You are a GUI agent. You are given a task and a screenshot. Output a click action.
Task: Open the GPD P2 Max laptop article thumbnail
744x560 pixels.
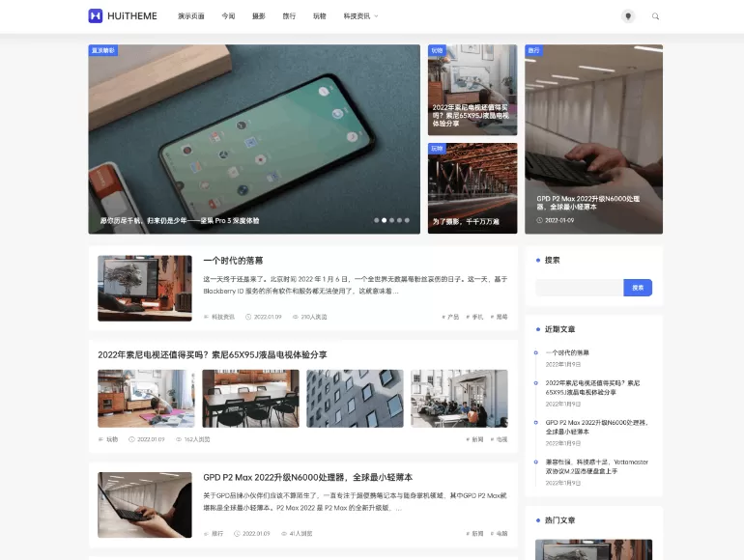[145, 505]
